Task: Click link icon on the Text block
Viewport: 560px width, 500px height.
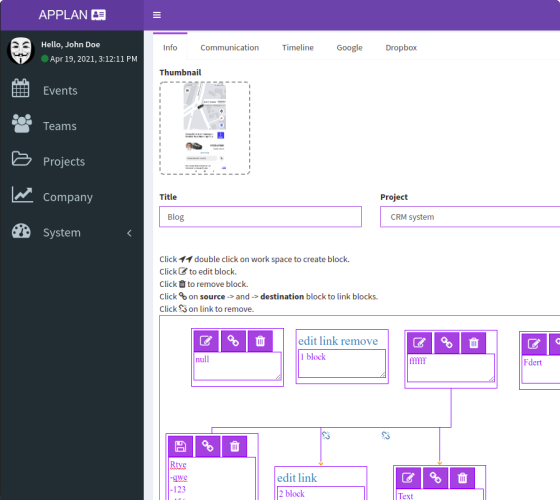Action: tap(435, 478)
